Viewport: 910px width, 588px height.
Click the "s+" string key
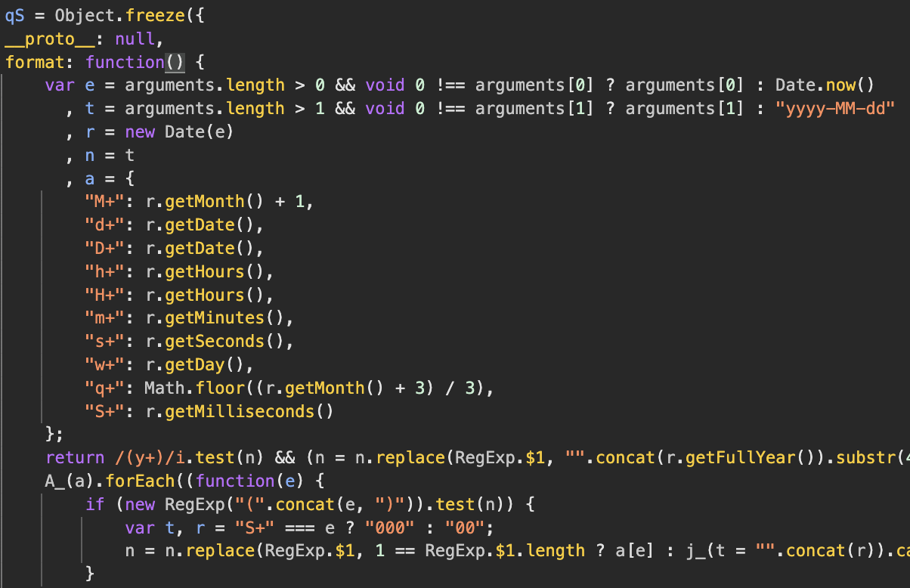click(105, 342)
